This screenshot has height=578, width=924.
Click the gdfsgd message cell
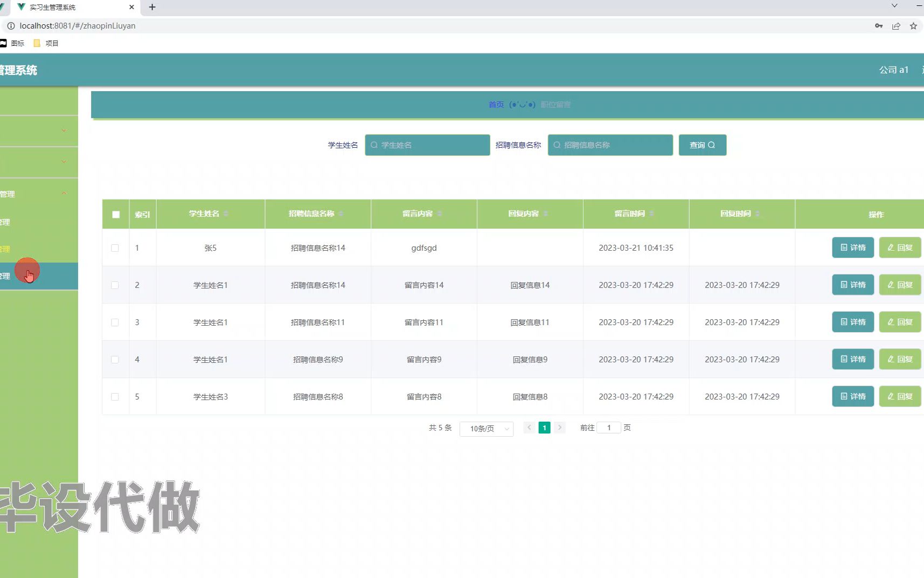tap(424, 248)
